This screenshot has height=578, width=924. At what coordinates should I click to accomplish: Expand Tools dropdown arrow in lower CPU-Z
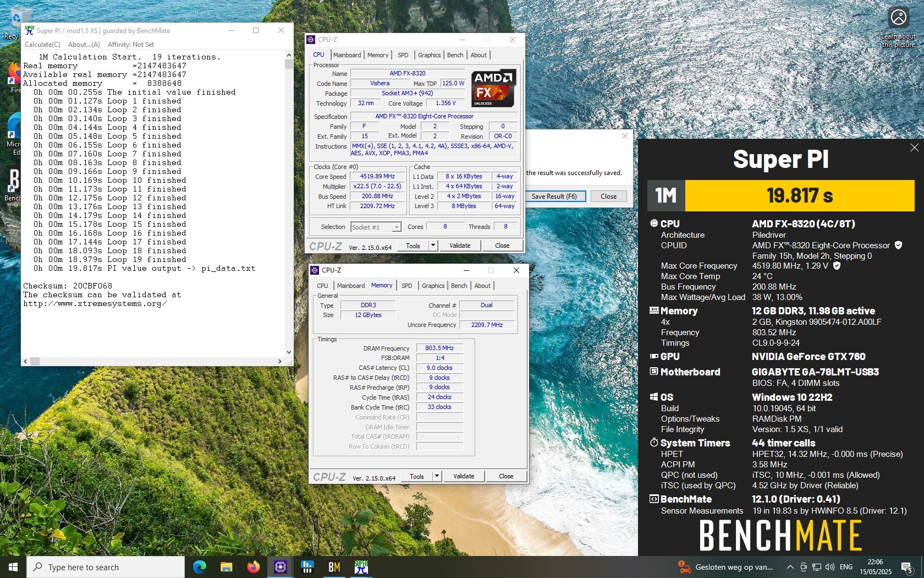pyautogui.click(x=437, y=476)
